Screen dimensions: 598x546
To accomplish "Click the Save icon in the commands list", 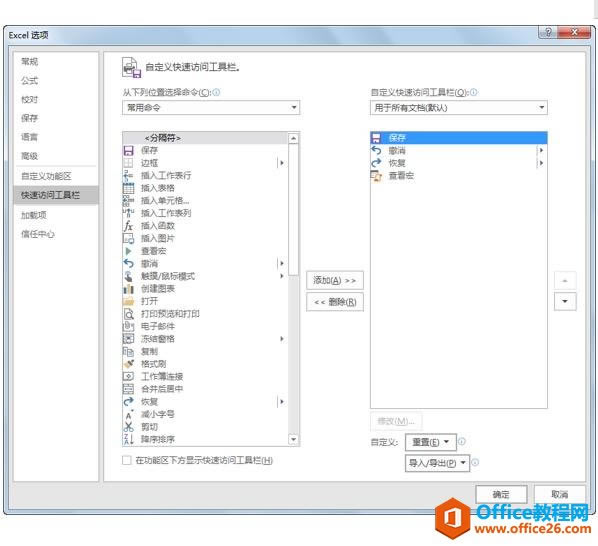I will click(129, 151).
